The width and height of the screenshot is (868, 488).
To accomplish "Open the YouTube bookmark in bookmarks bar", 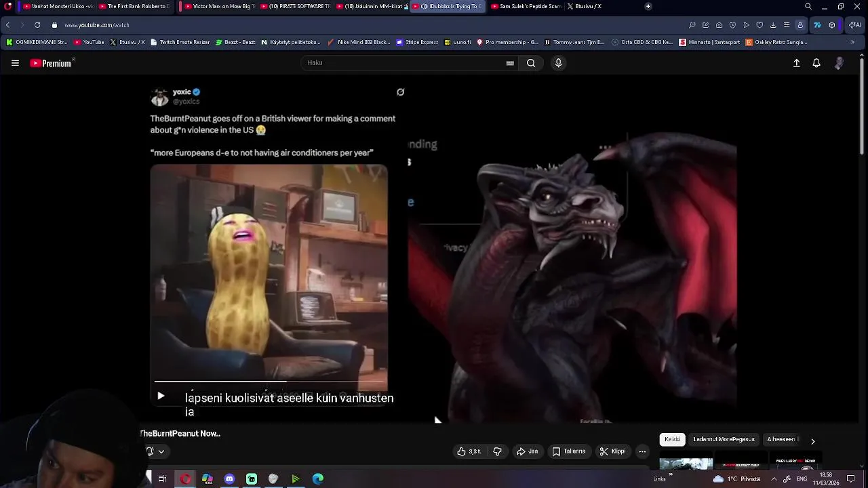I will [89, 42].
